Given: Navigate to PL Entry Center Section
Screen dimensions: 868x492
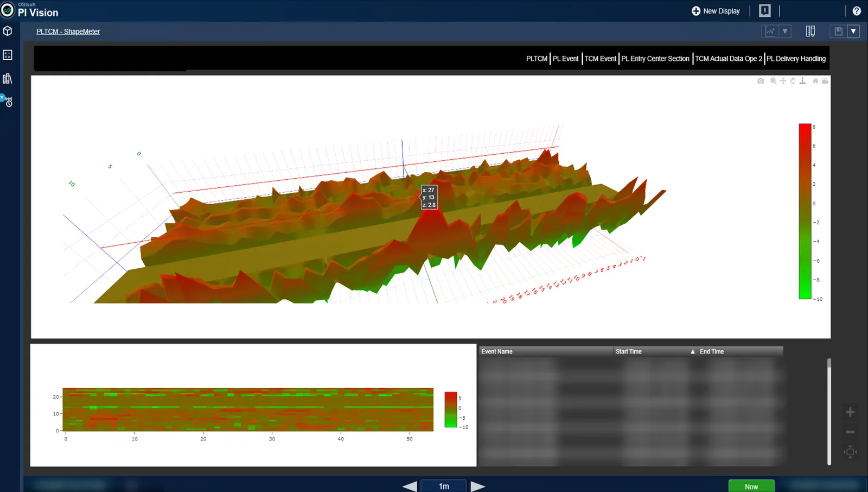Looking at the screenshot, I should (x=655, y=59).
